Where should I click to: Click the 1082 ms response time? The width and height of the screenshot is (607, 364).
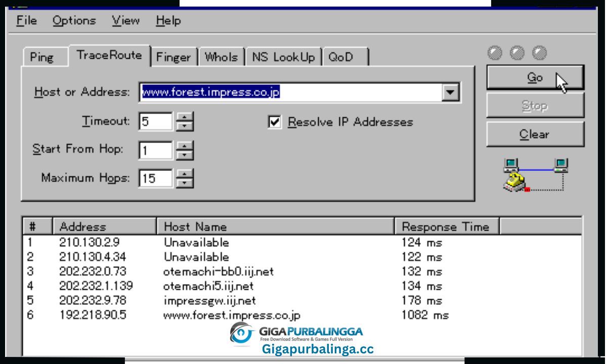tap(425, 315)
